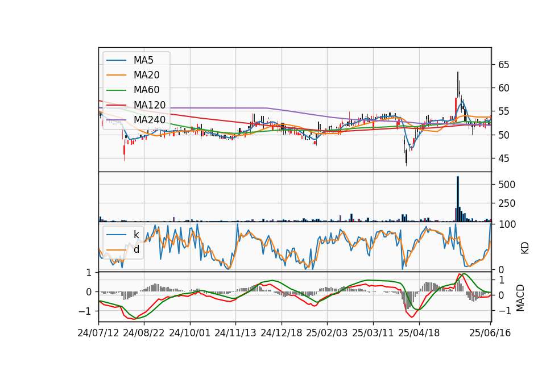This screenshot has height=392, width=546.
Task: Click the k legend entry in KD panel
Action: (x=136, y=235)
